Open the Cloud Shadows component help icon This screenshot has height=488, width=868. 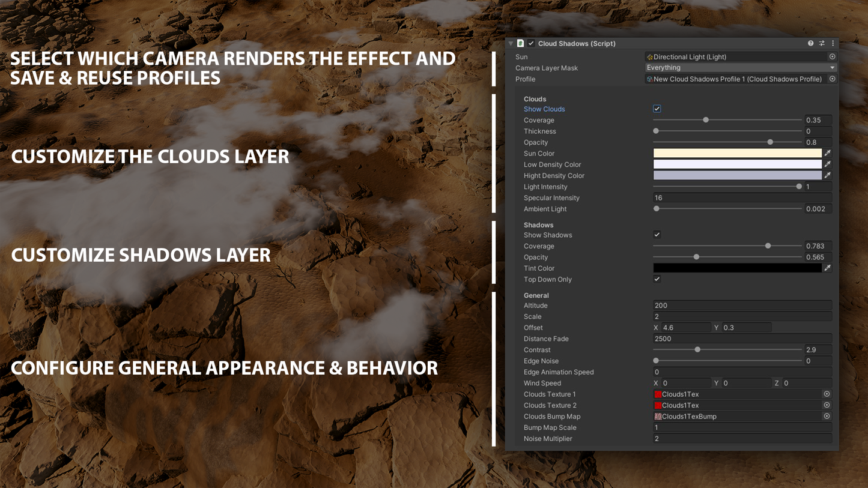click(810, 43)
